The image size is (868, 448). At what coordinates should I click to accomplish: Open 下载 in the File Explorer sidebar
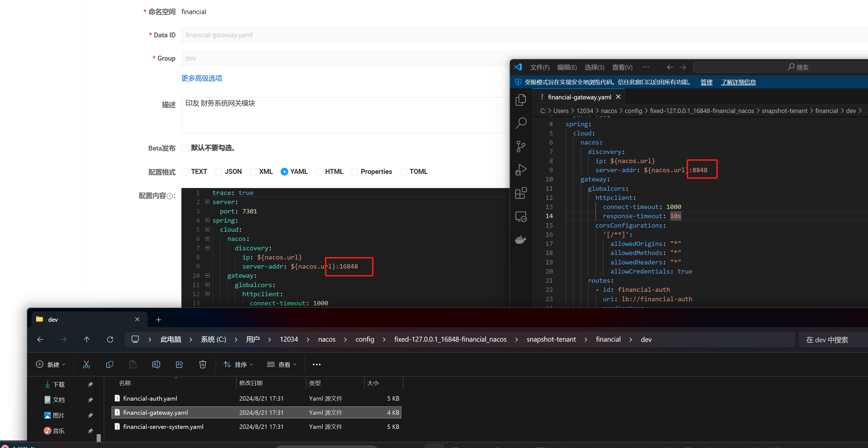pos(59,384)
